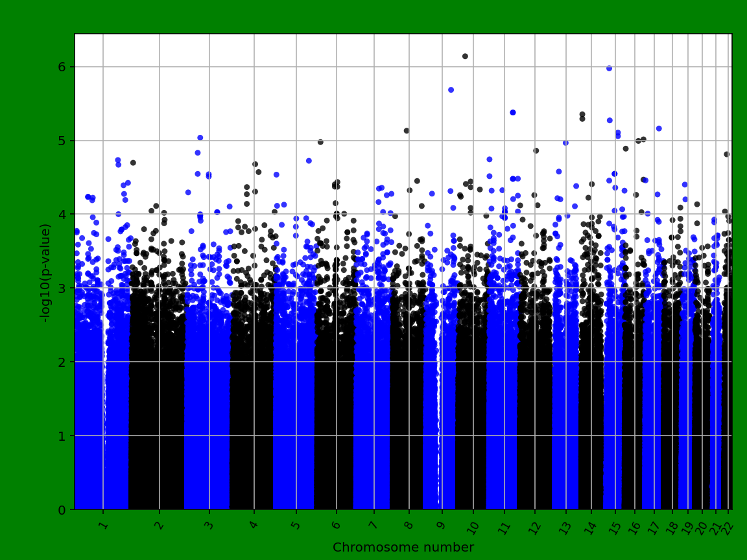747x560 pixels.
Task: Click the highest black point above chromosome 10
Action: (464, 56)
